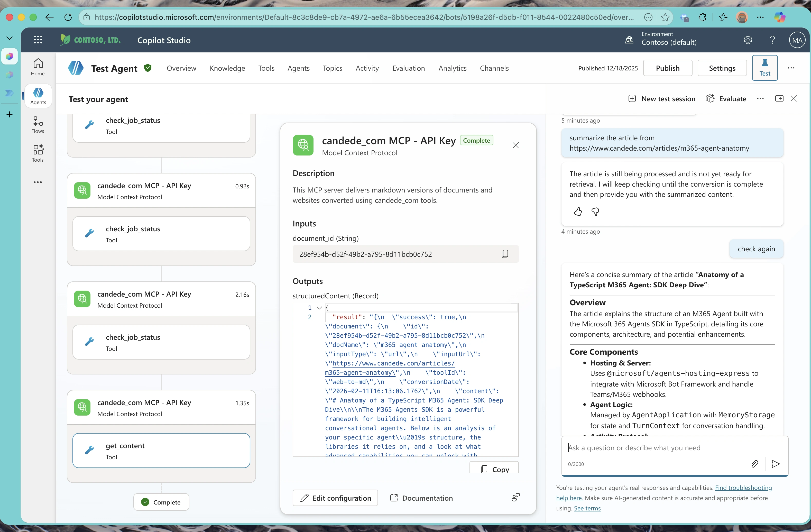Viewport: 811px width, 532px height.
Task: Publish the Test Agent
Action: coord(668,68)
